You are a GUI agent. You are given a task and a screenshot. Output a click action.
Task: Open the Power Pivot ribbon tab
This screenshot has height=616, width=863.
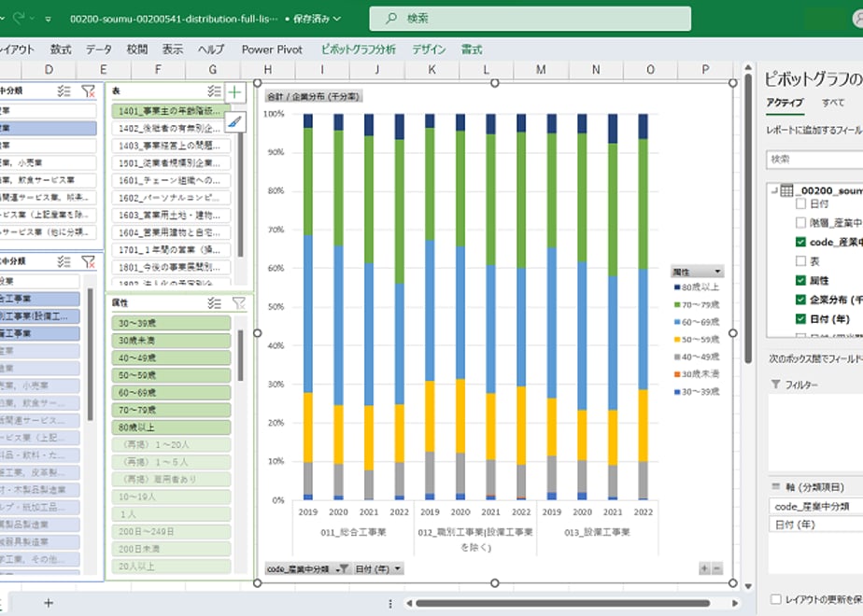coord(272,49)
